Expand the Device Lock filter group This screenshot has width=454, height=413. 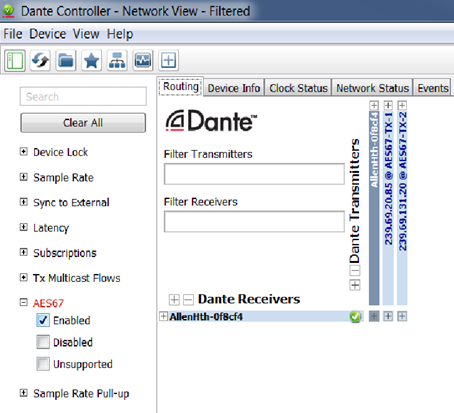23,152
